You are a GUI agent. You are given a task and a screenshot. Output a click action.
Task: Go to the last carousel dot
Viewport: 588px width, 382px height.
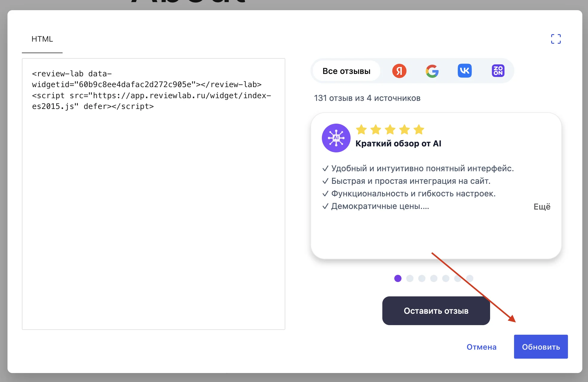pos(470,278)
